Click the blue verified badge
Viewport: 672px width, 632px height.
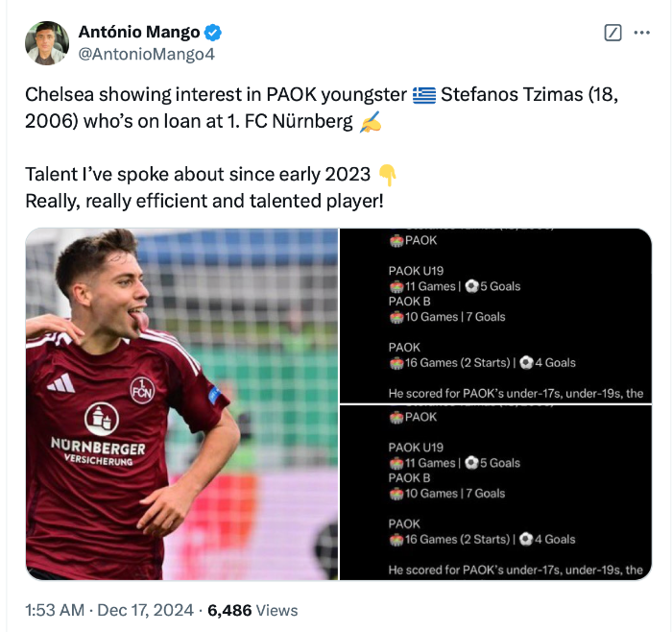tap(213, 33)
